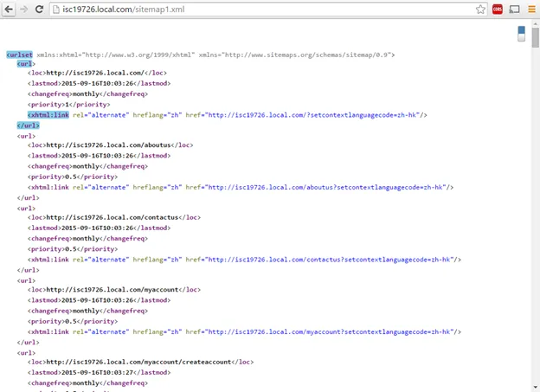Click the lastmod line under the myaccount loc
This screenshot has height=392, width=540.
[x=100, y=300]
